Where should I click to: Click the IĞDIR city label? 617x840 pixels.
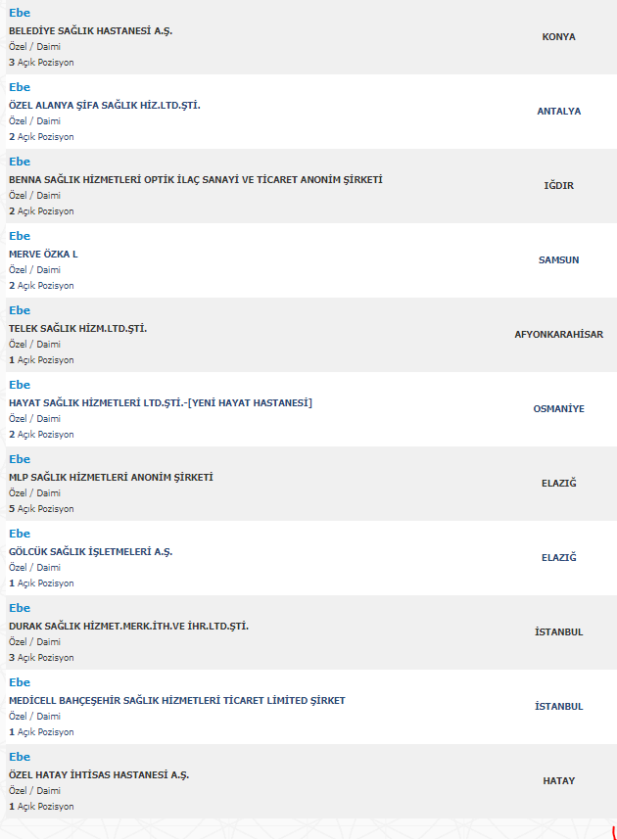(558, 186)
